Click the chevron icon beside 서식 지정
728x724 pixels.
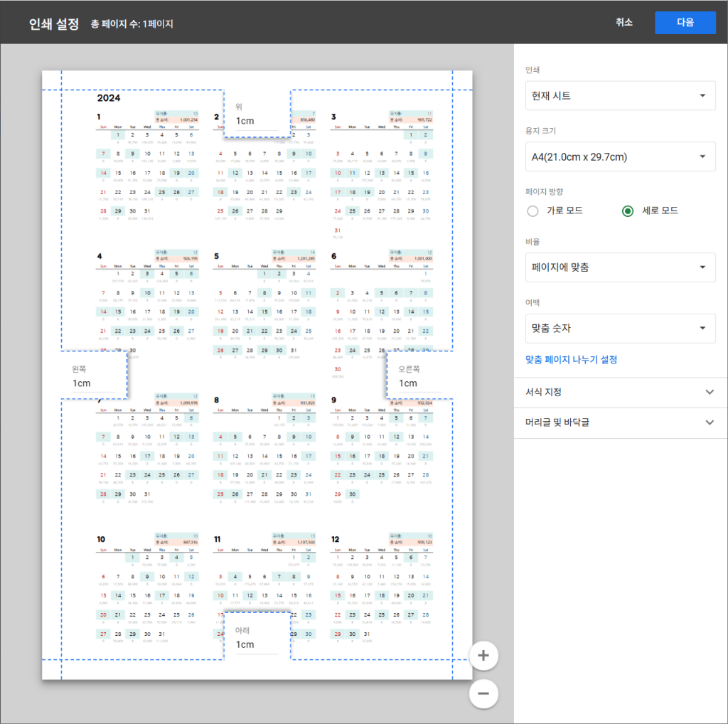(x=709, y=393)
